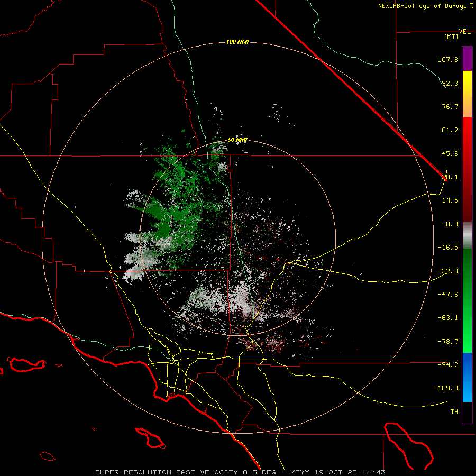476x476 pixels.
Task: Click the -63.1 velocity scale value
Action: pyautogui.click(x=448, y=318)
